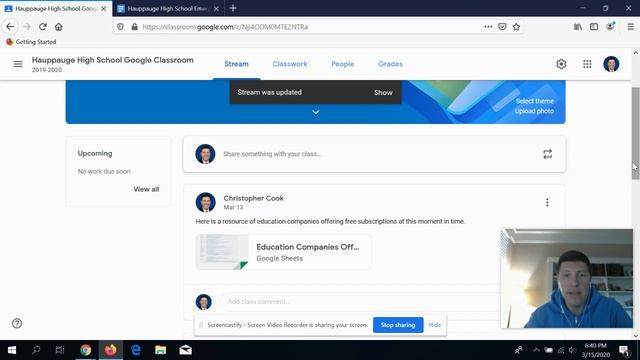Open the Mail app from the taskbar
640x360 pixels.
tap(185, 350)
